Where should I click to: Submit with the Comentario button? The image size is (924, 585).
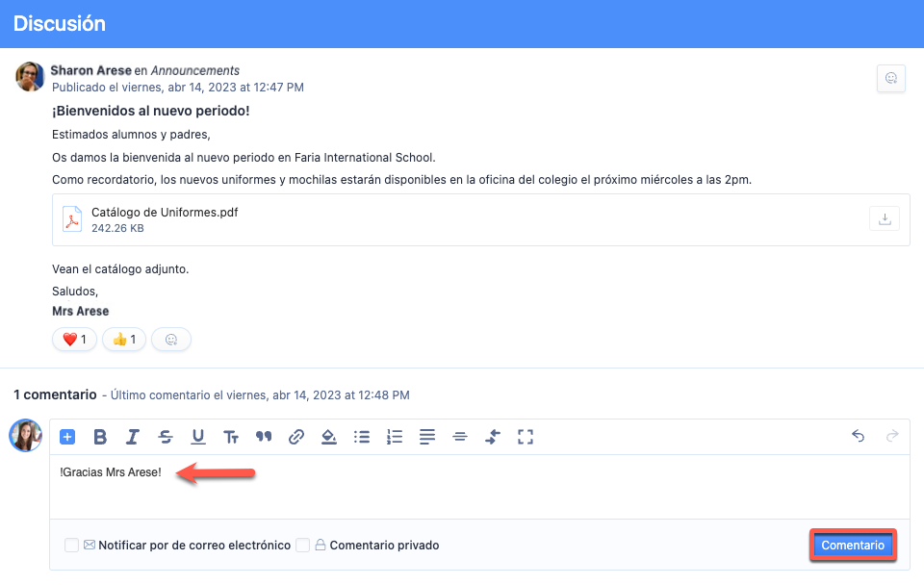pyautogui.click(x=853, y=545)
